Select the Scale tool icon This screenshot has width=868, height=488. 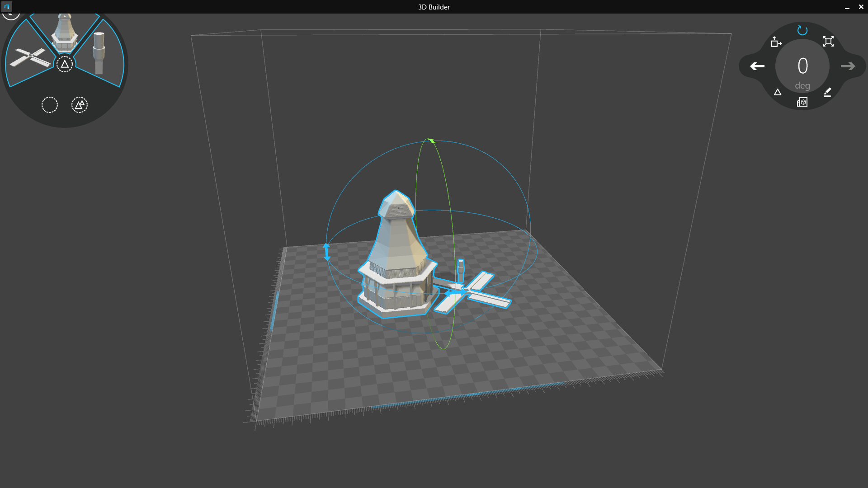pyautogui.click(x=828, y=42)
